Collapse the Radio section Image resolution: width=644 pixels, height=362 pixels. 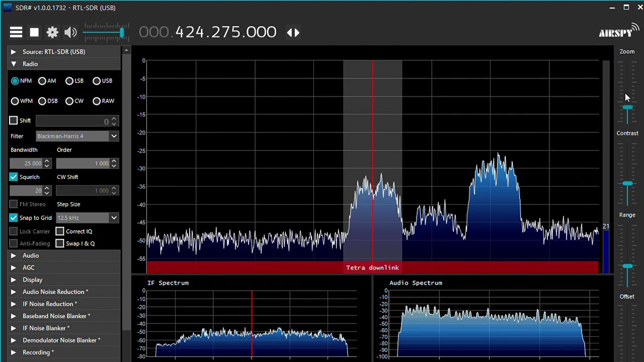(x=64, y=64)
